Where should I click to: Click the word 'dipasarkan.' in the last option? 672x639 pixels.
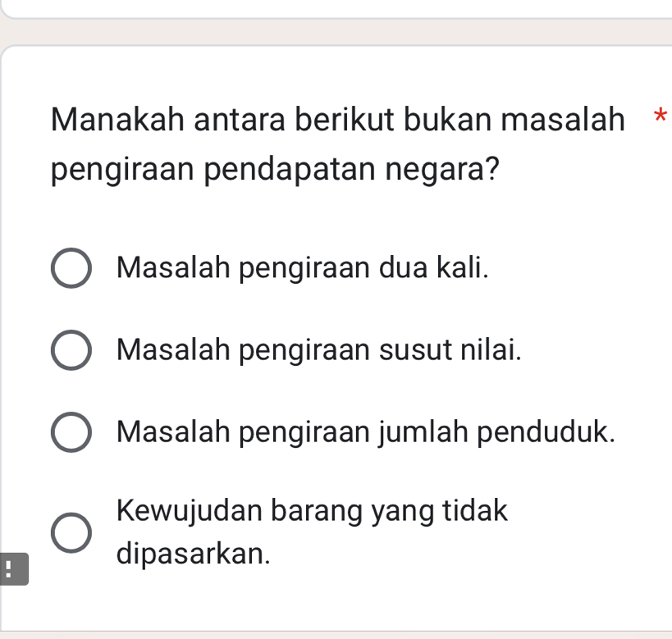[194, 554]
